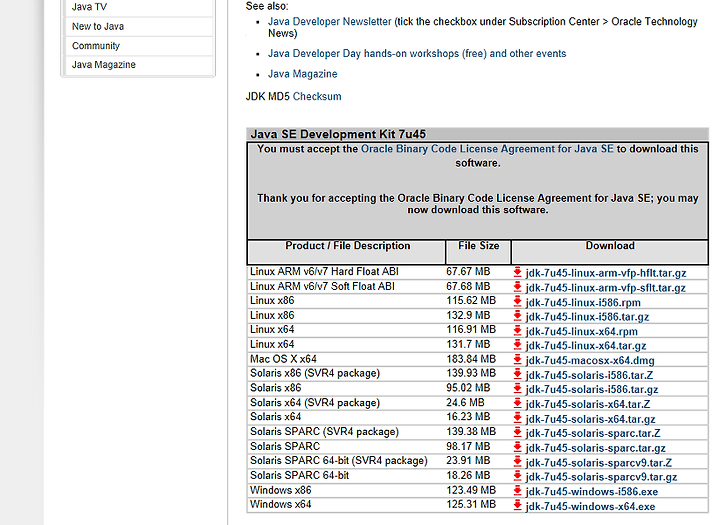Image resolution: width=720 pixels, height=525 pixels.
Task: Select the 139.38 MB file size cell
Action: pyautogui.click(x=471, y=432)
